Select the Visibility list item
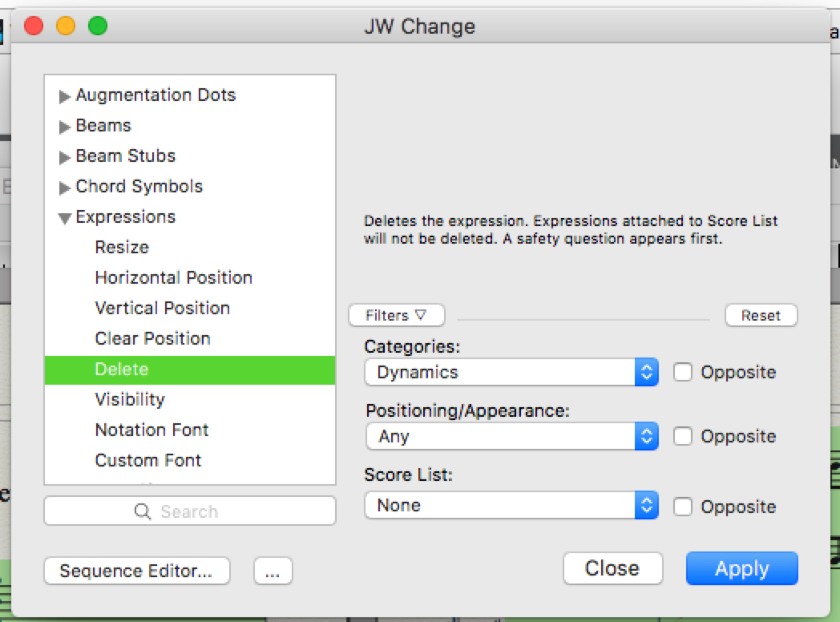The image size is (840, 622). pyautogui.click(x=130, y=399)
